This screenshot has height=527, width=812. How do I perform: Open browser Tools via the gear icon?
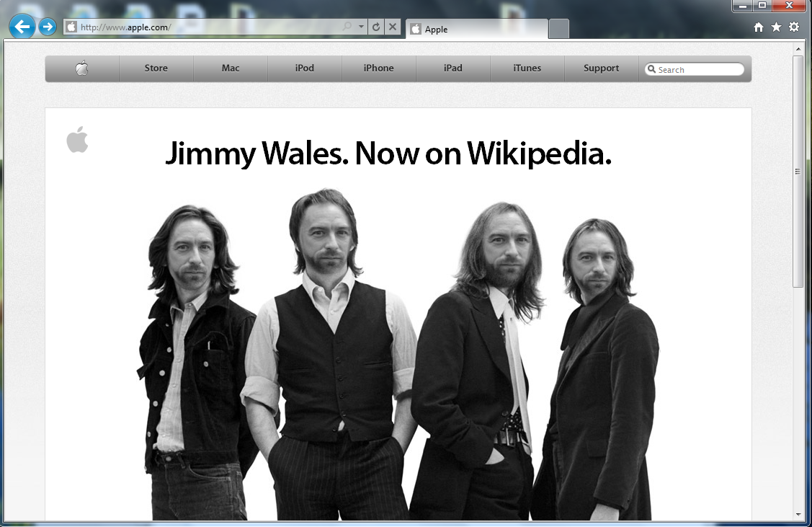tap(794, 27)
